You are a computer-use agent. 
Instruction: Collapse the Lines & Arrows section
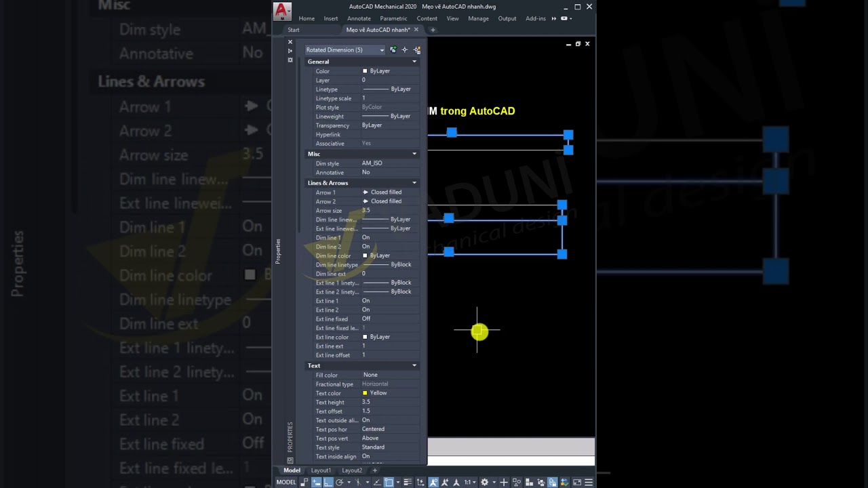click(x=414, y=183)
